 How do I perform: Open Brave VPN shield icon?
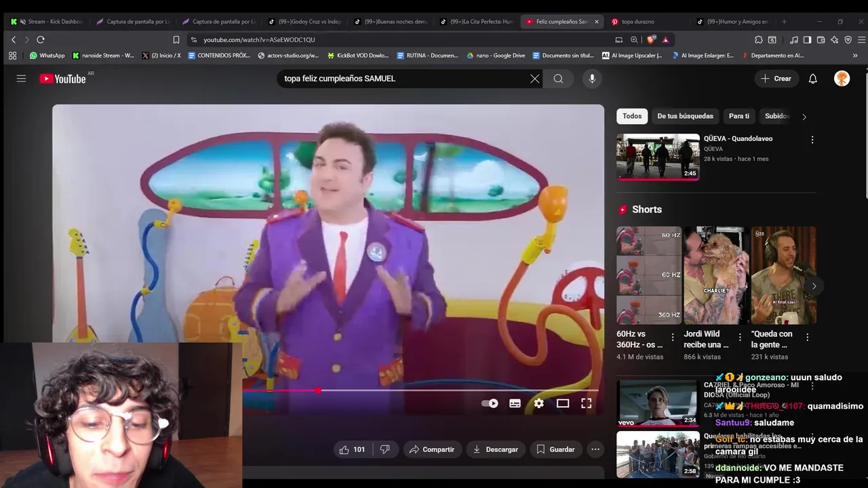coord(848,40)
